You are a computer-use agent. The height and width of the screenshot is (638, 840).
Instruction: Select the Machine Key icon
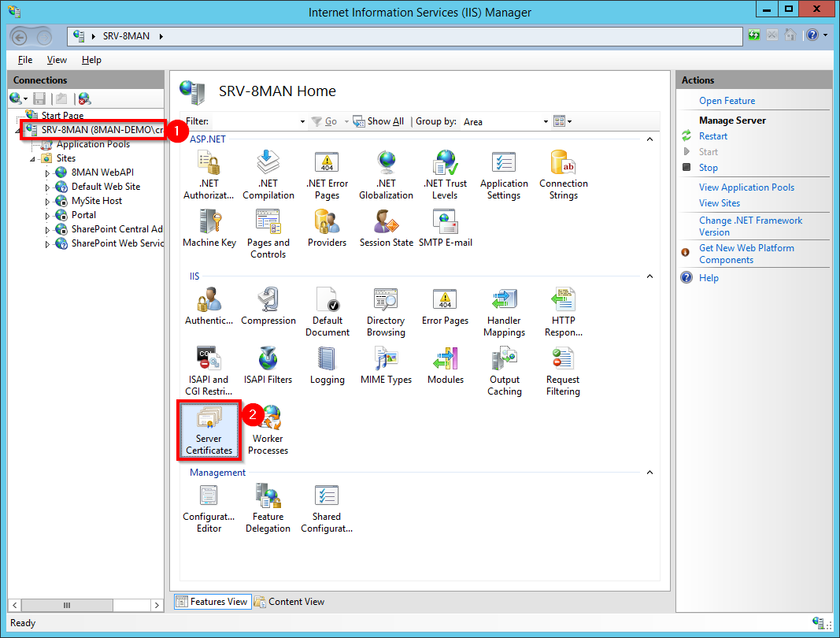point(209,228)
